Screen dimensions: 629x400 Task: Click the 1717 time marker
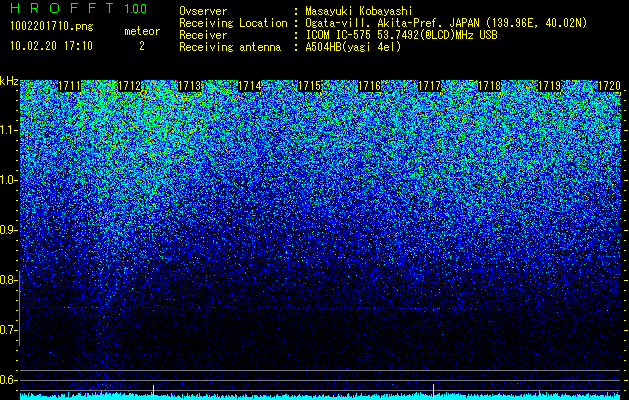pyautogui.click(x=430, y=86)
